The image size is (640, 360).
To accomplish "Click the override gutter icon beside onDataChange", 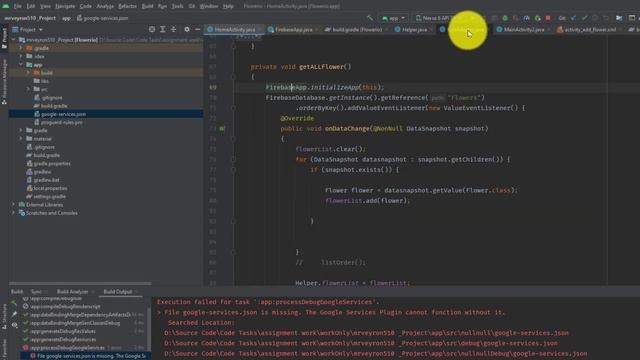I will tap(222, 129).
